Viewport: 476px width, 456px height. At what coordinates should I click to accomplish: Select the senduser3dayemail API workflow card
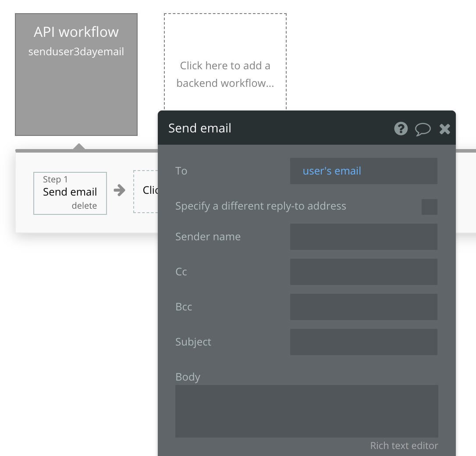click(76, 74)
